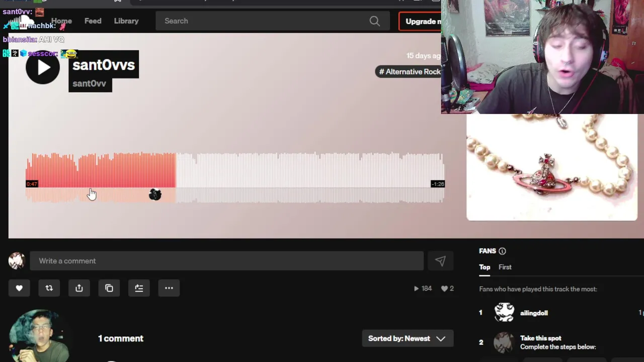Click the Upgrade button
The height and width of the screenshot is (362, 644).
(420, 21)
